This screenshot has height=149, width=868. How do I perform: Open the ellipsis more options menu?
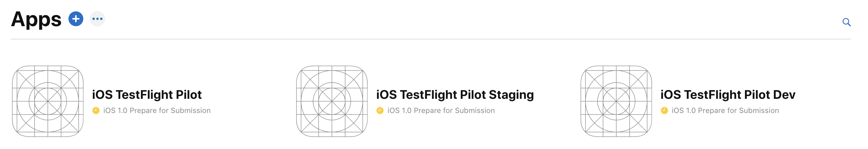pyautogui.click(x=97, y=19)
